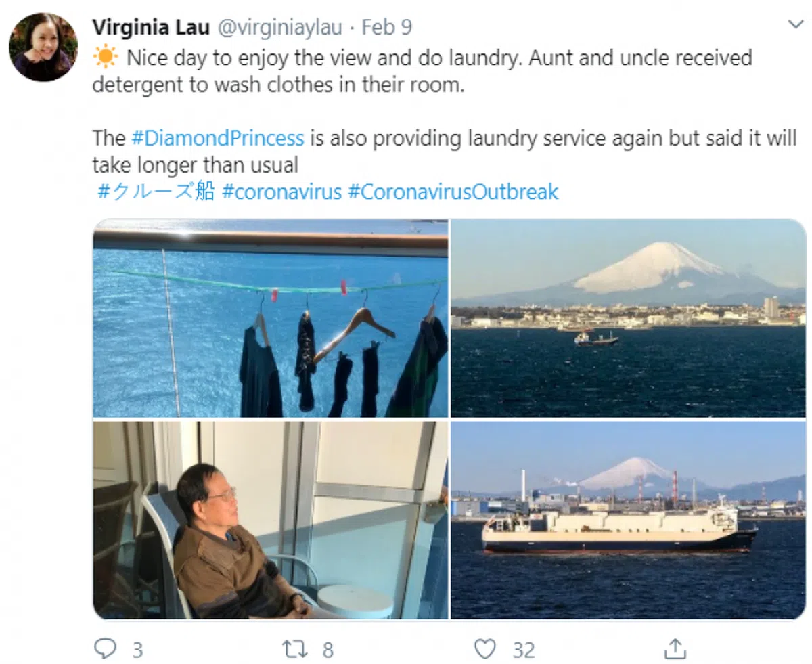
Task: Open the share upload icon
Action: [x=675, y=649]
